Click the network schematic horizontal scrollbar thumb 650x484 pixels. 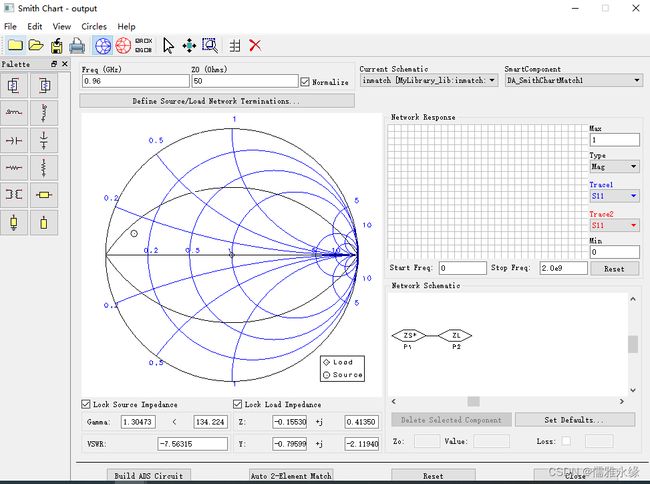point(473,401)
